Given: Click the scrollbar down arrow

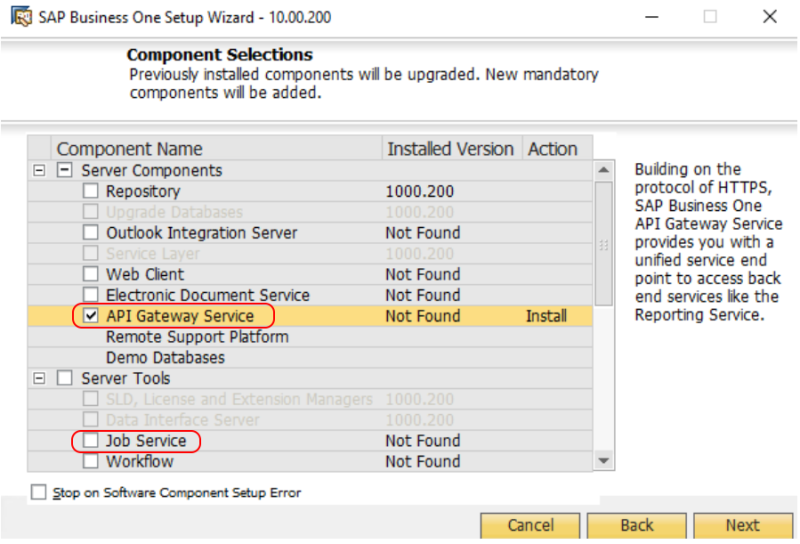Looking at the screenshot, I should [604, 461].
